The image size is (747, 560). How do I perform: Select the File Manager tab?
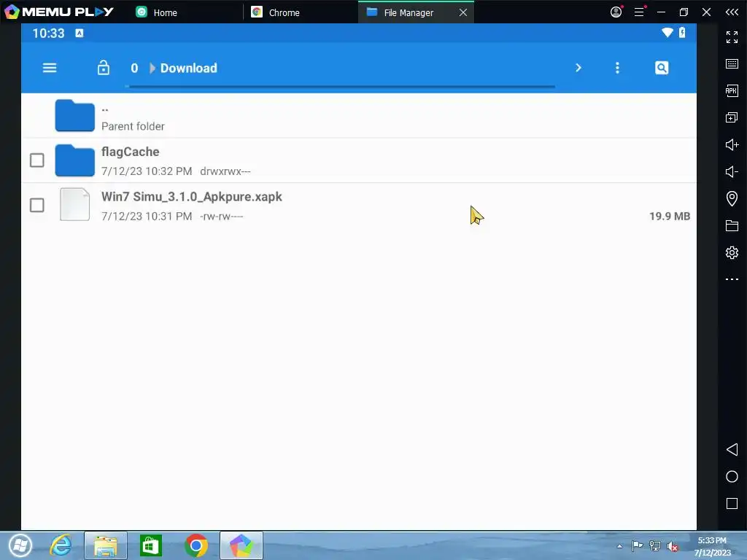pos(409,12)
